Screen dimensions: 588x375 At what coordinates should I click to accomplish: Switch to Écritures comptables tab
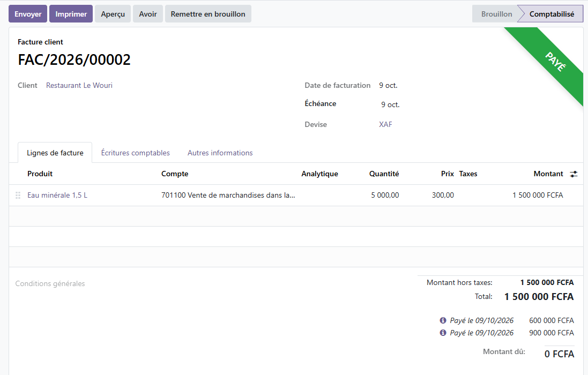pos(136,153)
